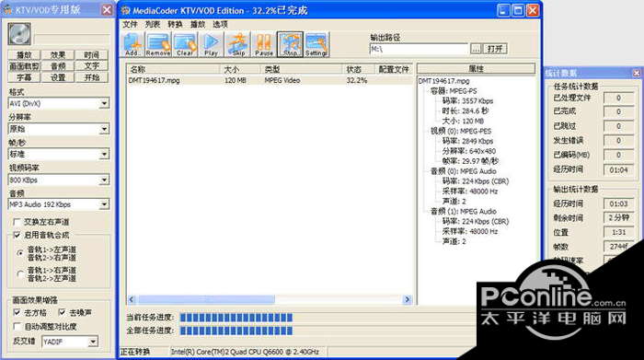Click the 输出路径 input field
644x360 pixels.
(419, 49)
